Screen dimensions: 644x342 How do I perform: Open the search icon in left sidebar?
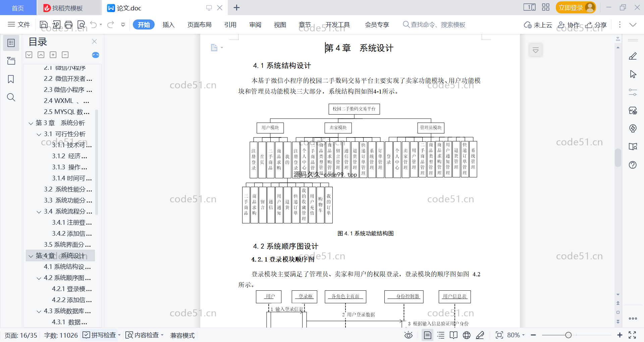tap(11, 97)
